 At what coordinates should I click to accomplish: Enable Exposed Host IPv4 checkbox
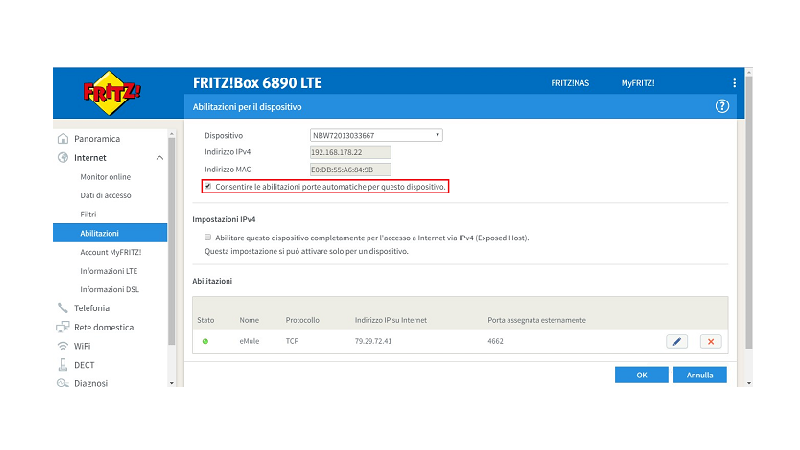208,237
